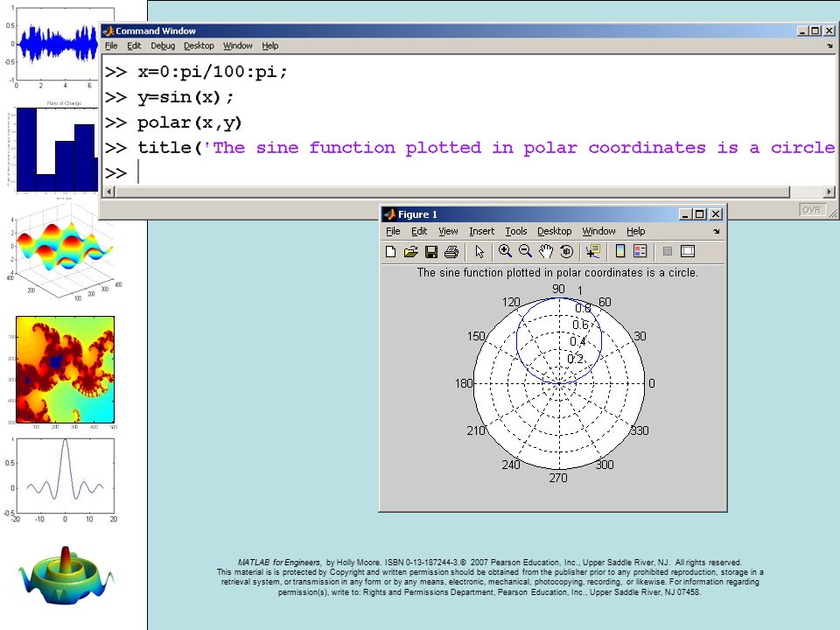Click the colorful 3D wave surface thumbnail
The width and height of the screenshot is (840, 630).
pyautogui.click(x=64, y=252)
